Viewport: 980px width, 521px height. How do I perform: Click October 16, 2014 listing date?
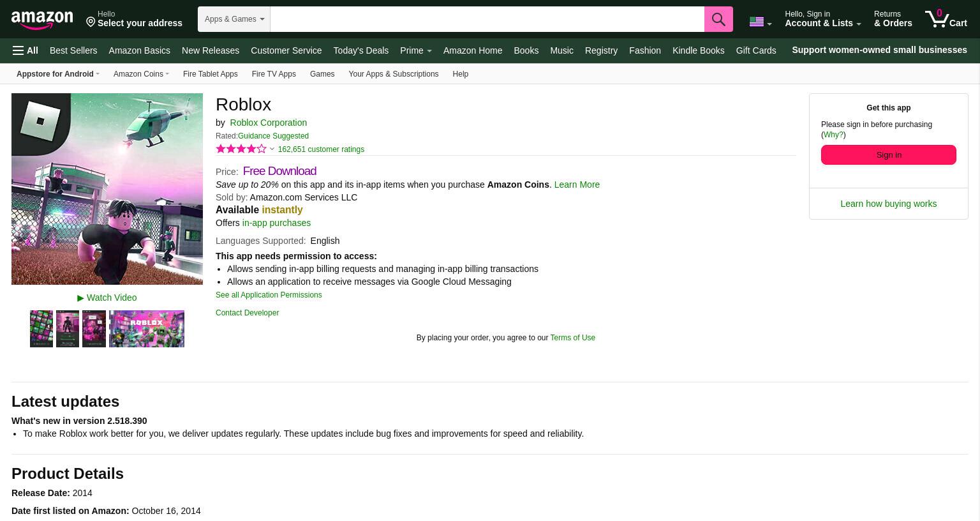point(166,511)
